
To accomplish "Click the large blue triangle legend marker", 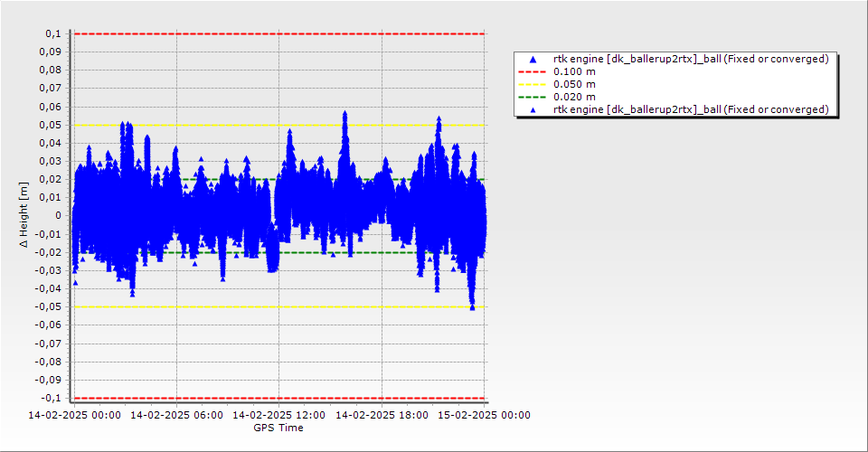I will [533, 59].
